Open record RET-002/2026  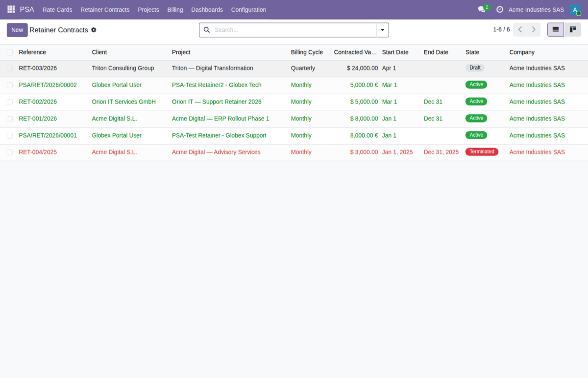[38, 102]
